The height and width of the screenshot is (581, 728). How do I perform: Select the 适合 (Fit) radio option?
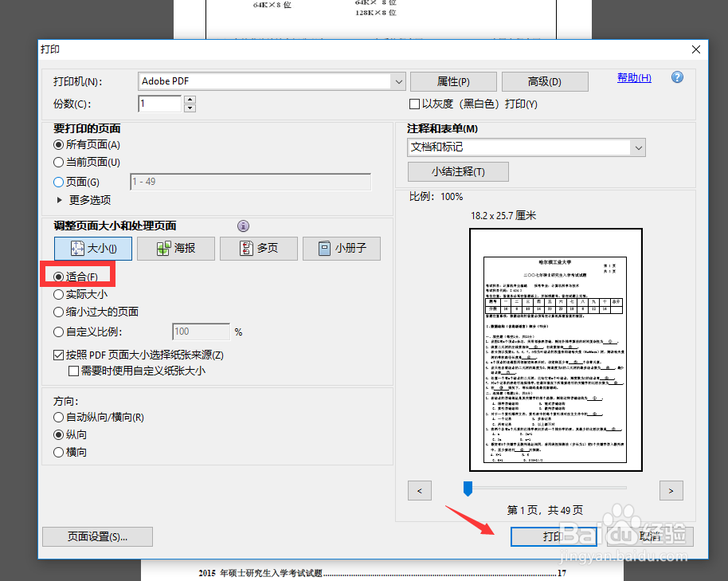point(58,274)
